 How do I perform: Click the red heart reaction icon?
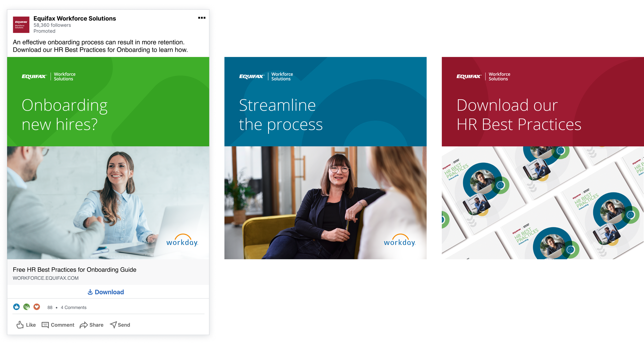37,307
